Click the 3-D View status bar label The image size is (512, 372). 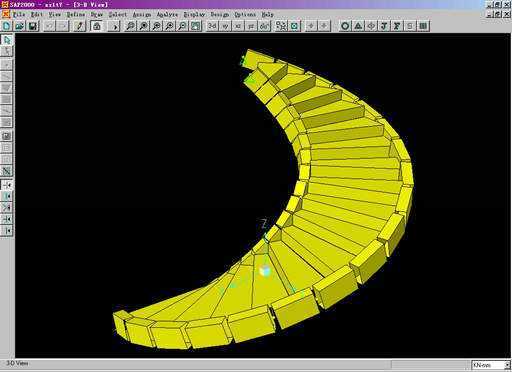18,363
